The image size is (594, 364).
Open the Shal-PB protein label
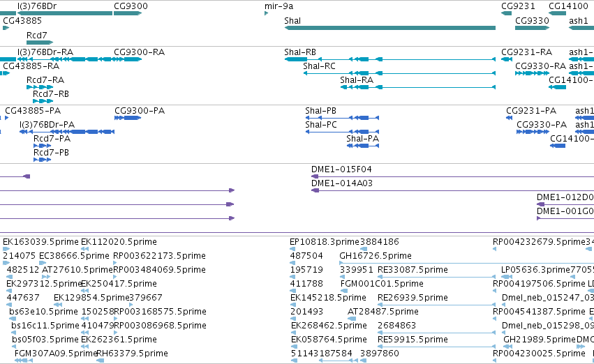click(320, 110)
